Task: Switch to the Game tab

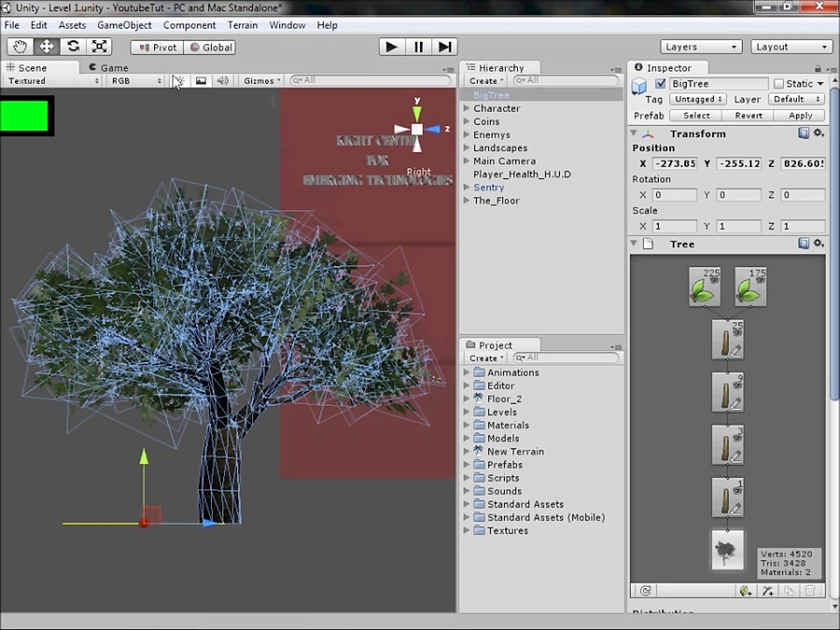Action: (x=110, y=66)
